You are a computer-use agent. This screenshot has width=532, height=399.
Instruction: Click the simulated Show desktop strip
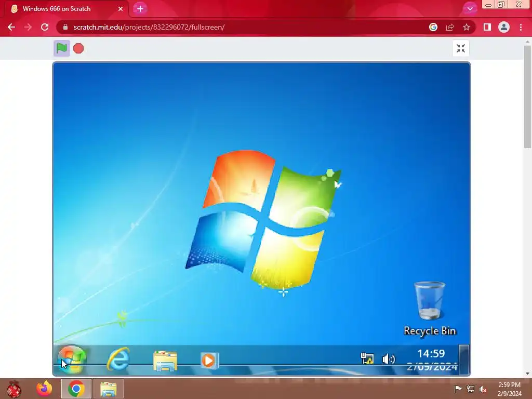coord(464,360)
